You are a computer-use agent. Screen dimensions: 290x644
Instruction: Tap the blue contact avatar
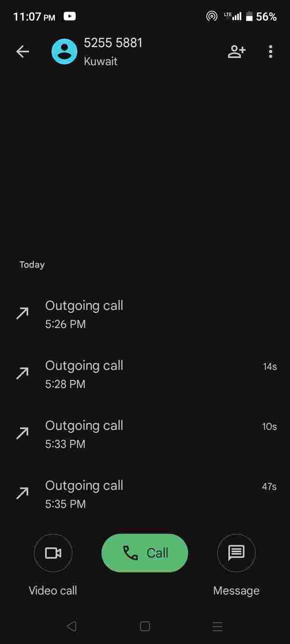64,52
